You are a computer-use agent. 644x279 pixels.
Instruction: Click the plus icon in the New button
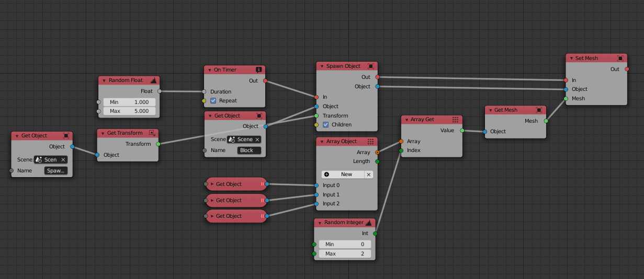326,175
